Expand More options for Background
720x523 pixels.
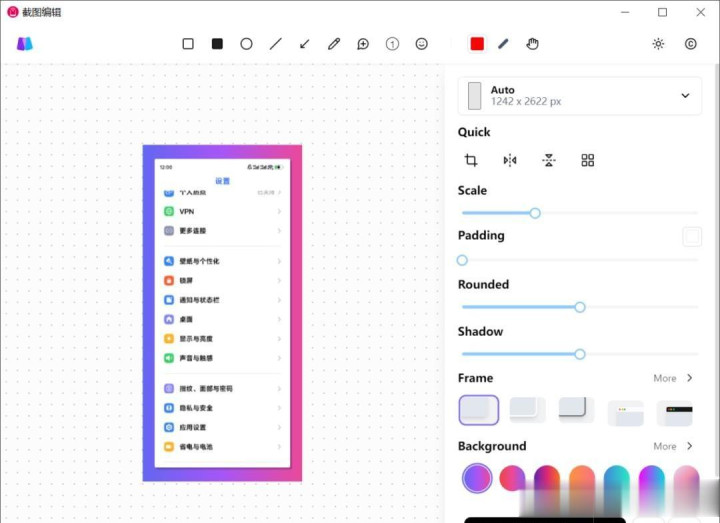pyautogui.click(x=673, y=446)
